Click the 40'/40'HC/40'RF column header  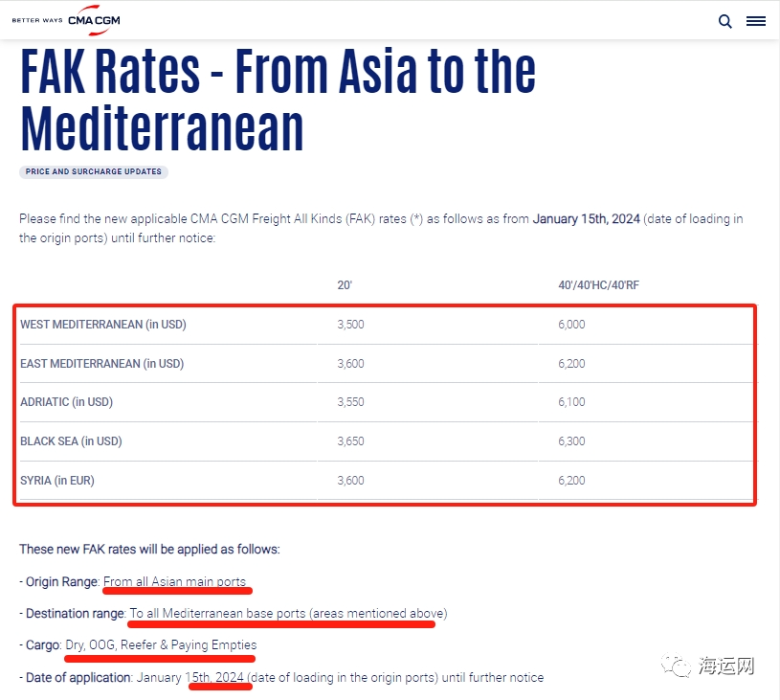pyautogui.click(x=598, y=285)
